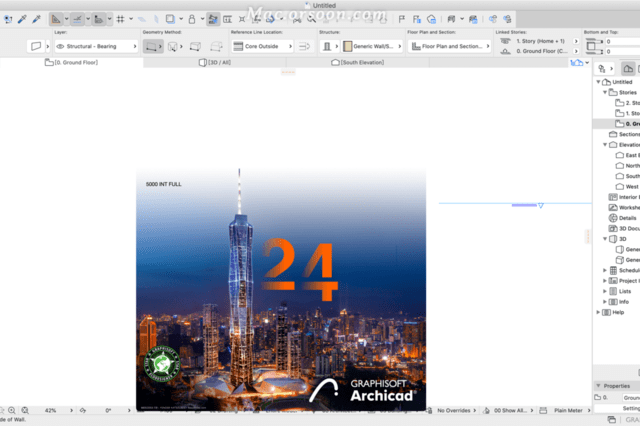Open dropdown next to Grid Snap icon
Viewport: 640px width, 426px height.
(x=131, y=19)
